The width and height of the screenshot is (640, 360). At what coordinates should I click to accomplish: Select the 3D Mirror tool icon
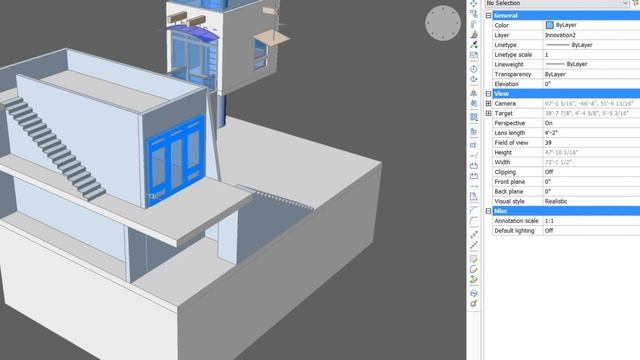tap(473, 103)
